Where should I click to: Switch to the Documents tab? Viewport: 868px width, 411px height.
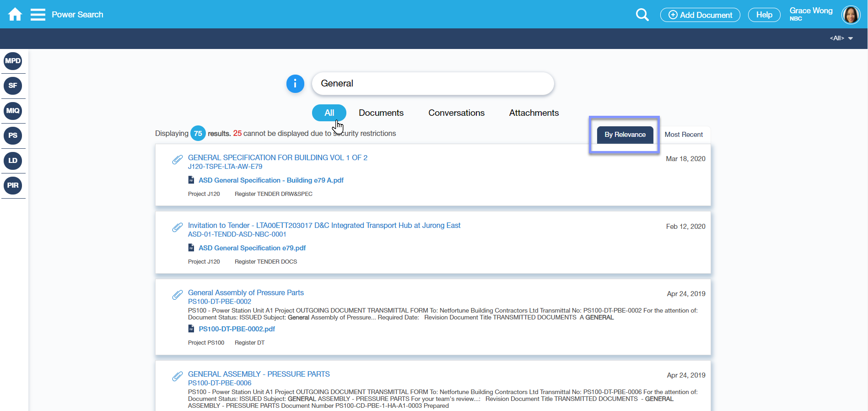coord(381,113)
